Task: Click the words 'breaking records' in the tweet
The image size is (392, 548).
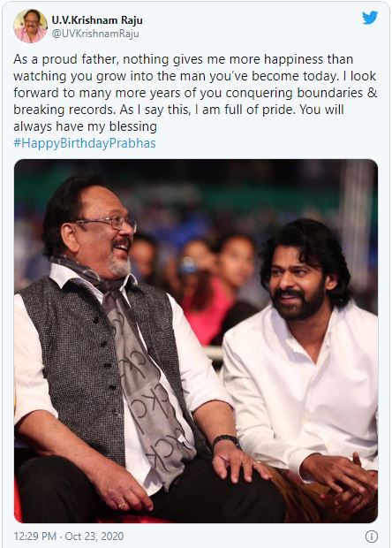Action: point(64,110)
